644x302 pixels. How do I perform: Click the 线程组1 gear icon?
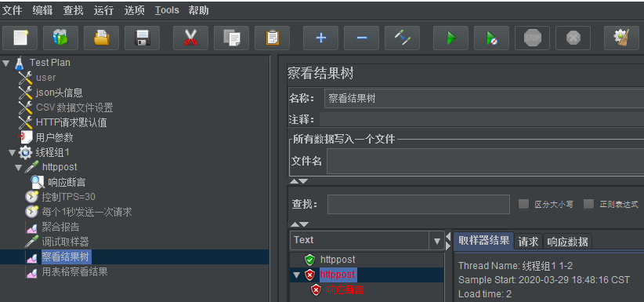click(x=25, y=153)
